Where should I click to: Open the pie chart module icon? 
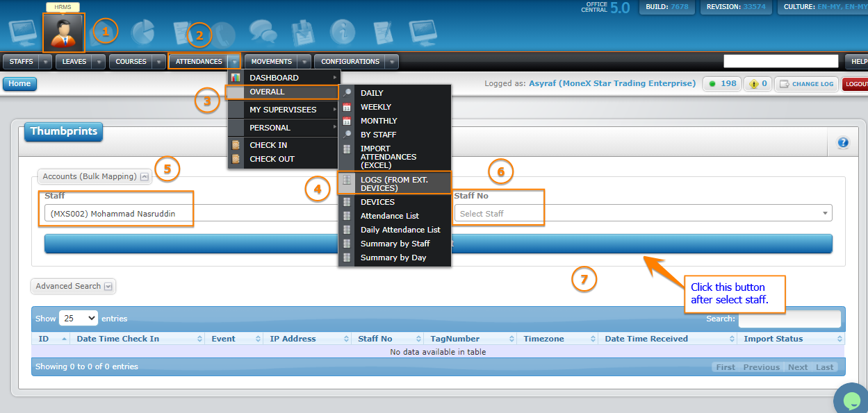click(x=143, y=31)
